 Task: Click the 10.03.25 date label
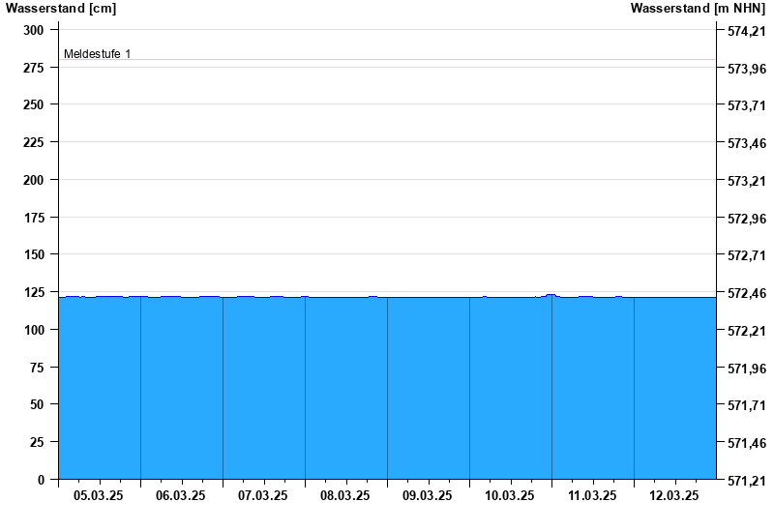(510, 495)
